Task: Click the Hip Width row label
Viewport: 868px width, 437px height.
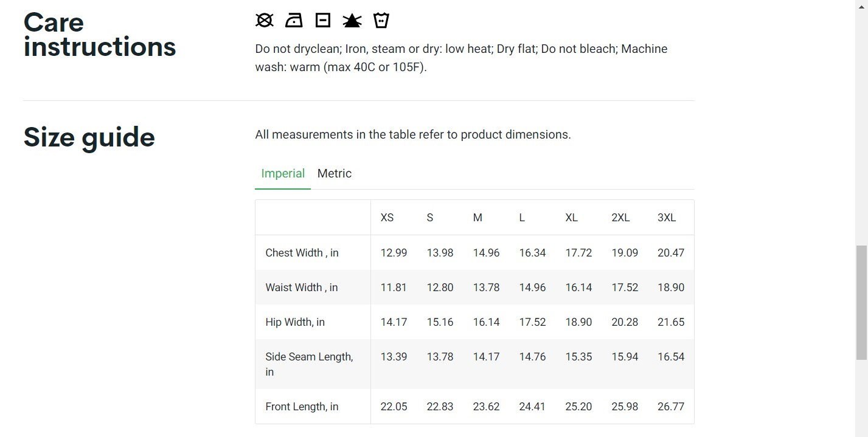Action: tap(295, 322)
